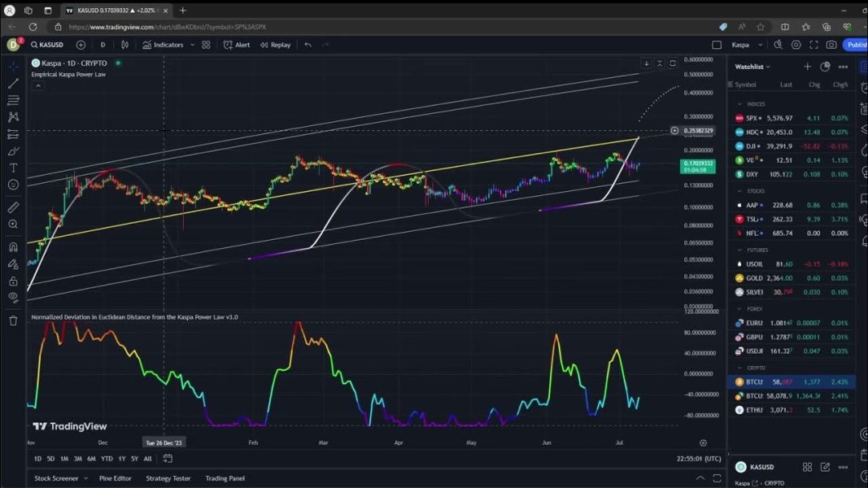Hide all drawings with eye icon
The height and width of the screenshot is (488, 868).
(13, 298)
